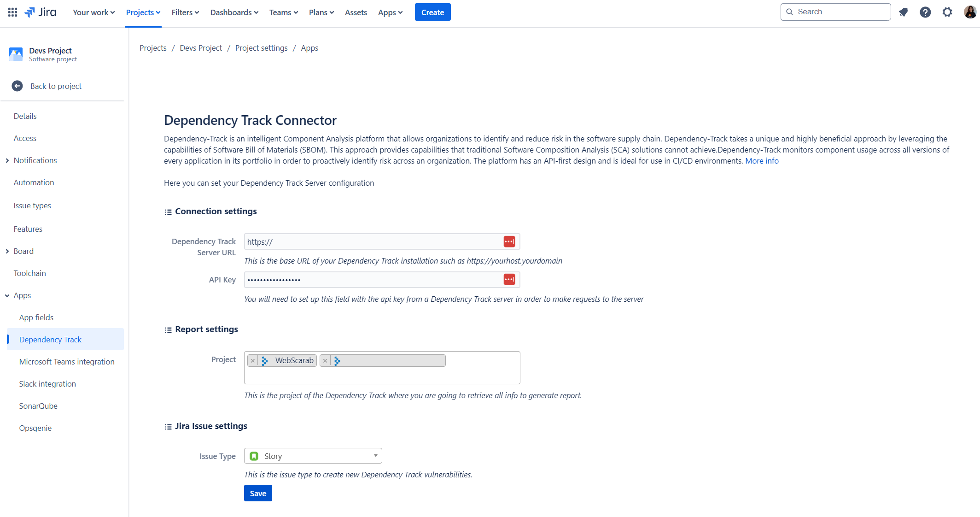Click the API Key password field
Image resolution: width=980 pixels, height=517 pixels.
(x=382, y=280)
